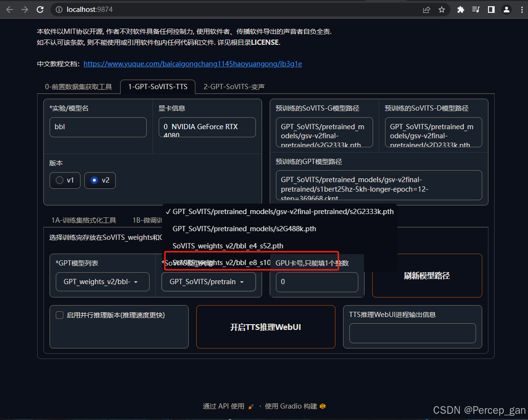Image resolution: width=528 pixels, height=420 pixels.
Task: Click the GPU info field NVIDIA GeForce RTX
Action: click(x=207, y=127)
